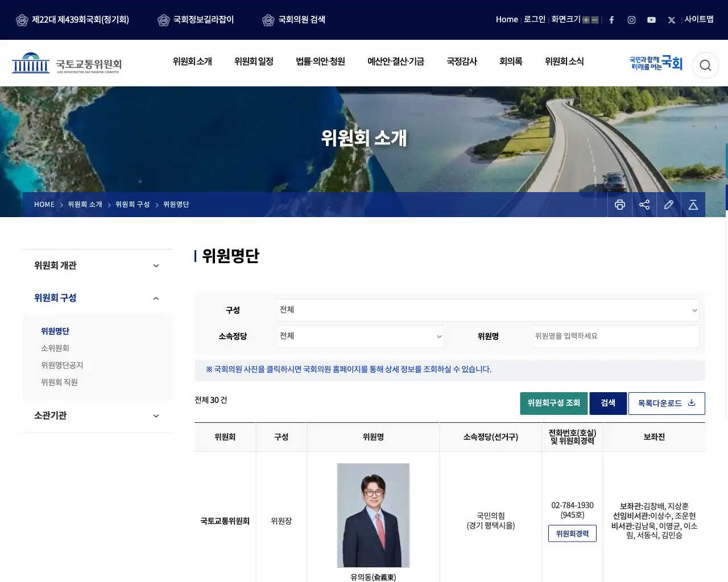Screen dimensions: 728x582
Task: Open the Instagram icon link
Action: pos(631,20)
